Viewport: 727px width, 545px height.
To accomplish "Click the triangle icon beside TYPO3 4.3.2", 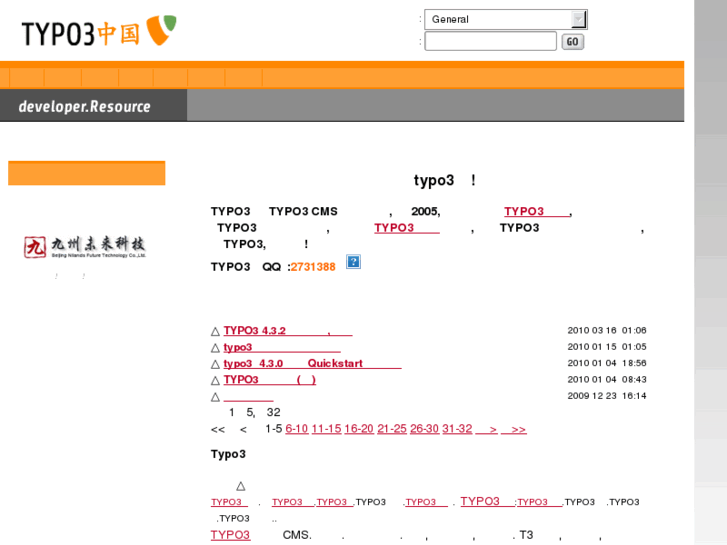I will tap(215, 331).
